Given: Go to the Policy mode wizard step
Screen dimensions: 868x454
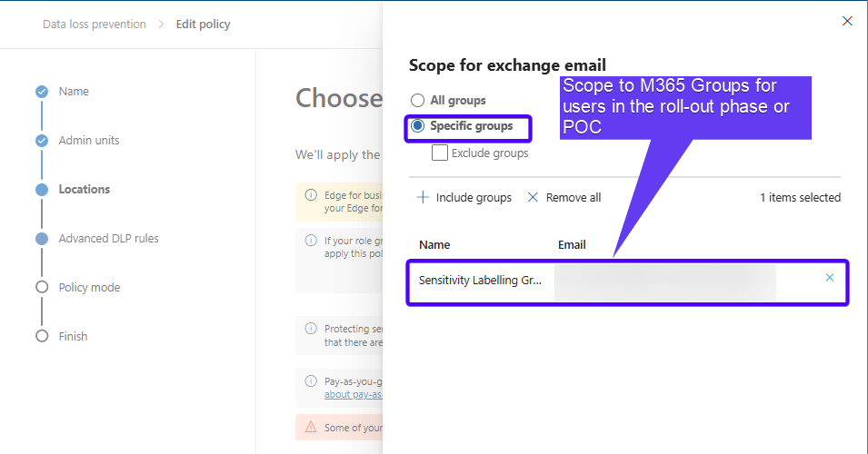Looking at the screenshot, I should point(89,288).
